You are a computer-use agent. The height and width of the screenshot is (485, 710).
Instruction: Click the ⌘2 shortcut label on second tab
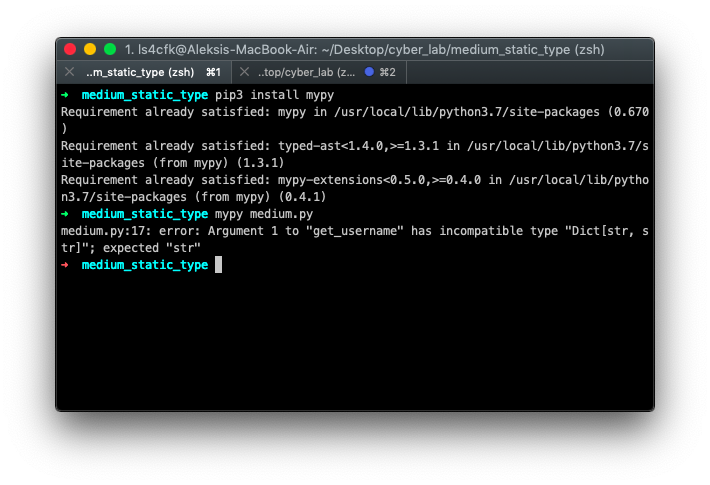point(387,72)
